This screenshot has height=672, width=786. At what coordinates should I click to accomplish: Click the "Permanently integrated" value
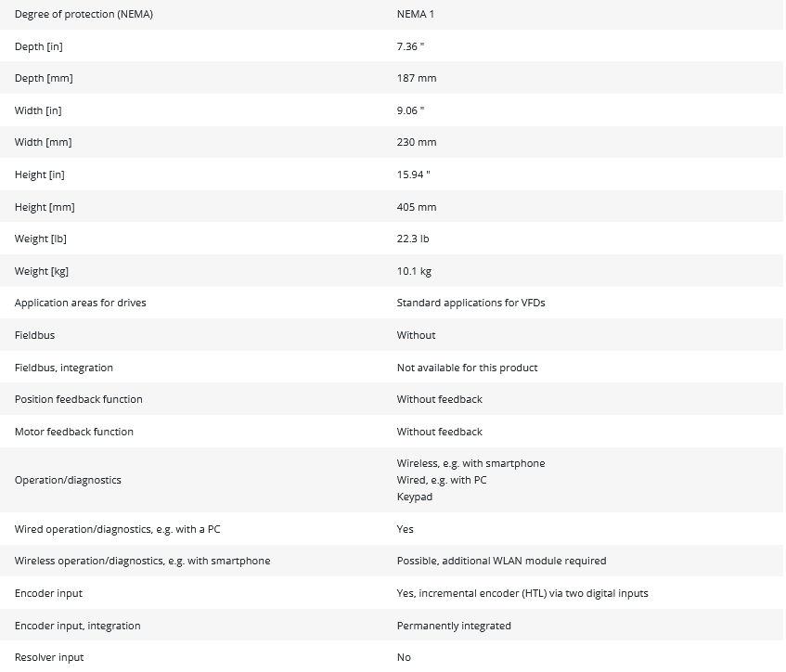[454, 626]
